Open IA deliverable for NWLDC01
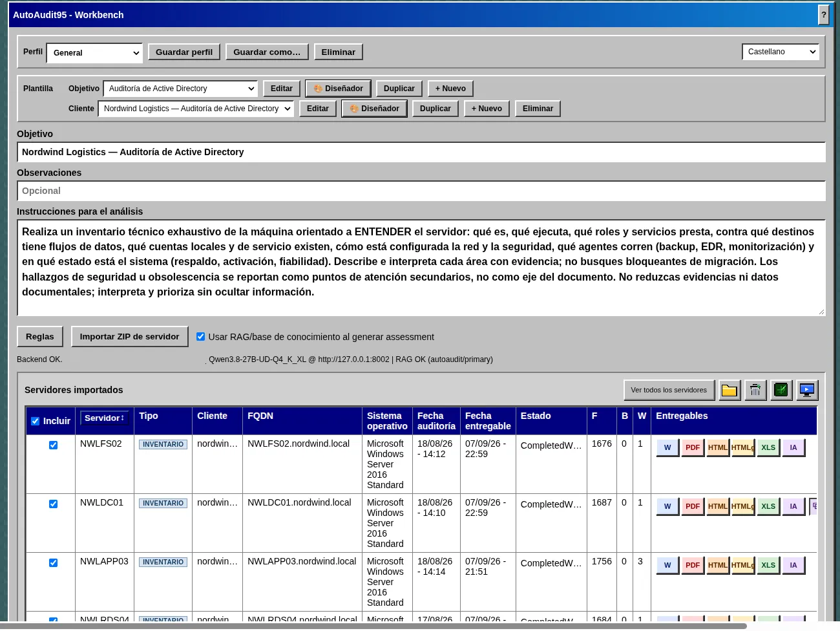840x631 pixels. click(x=793, y=506)
